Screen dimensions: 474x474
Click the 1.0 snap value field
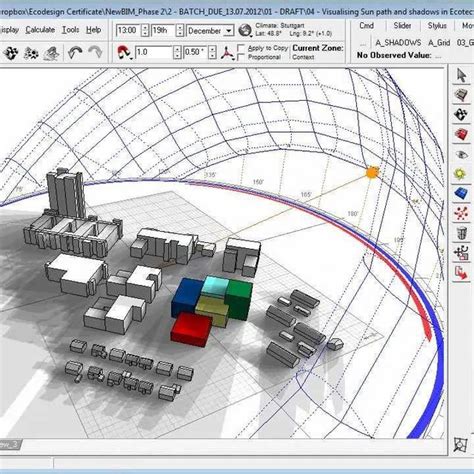pyautogui.click(x=154, y=53)
